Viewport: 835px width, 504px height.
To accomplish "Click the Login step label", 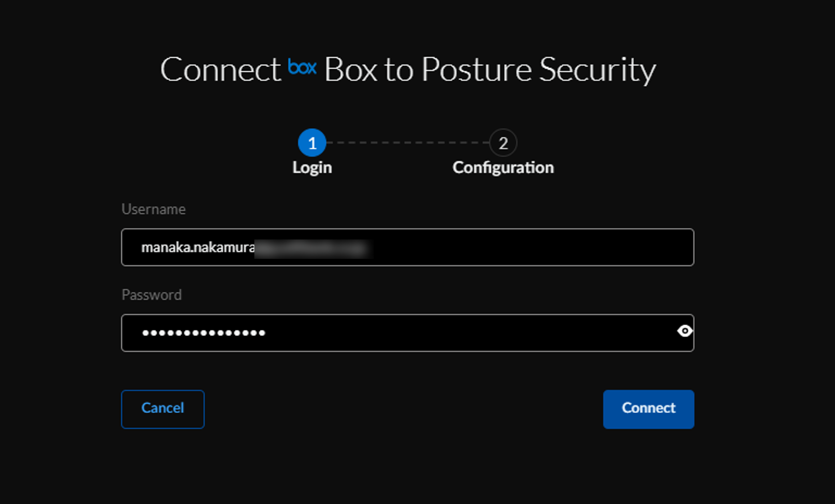I will coord(312,168).
